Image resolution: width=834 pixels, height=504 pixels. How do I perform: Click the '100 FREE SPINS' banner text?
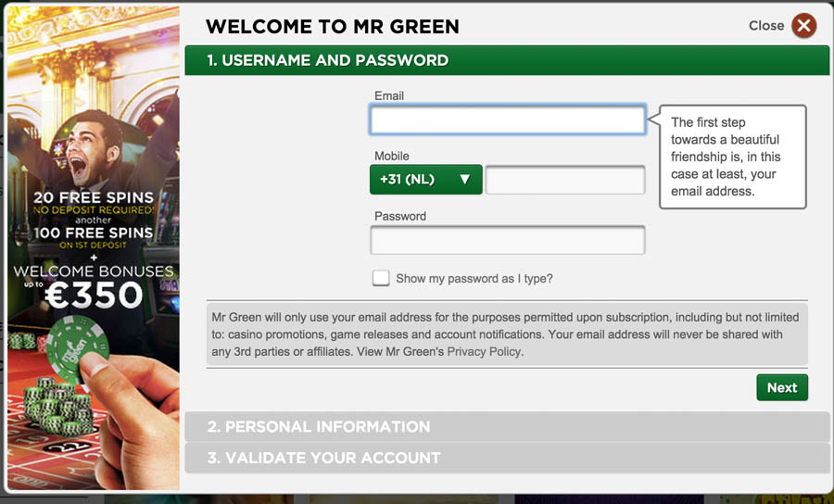(94, 233)
